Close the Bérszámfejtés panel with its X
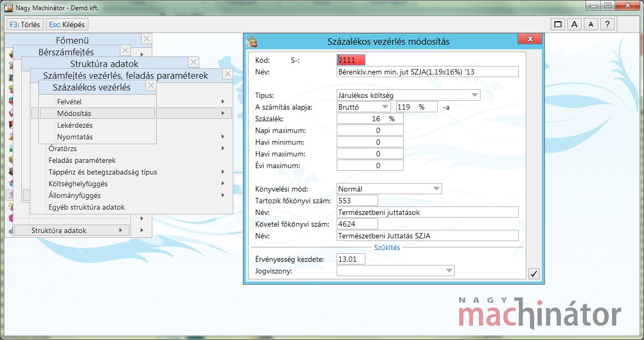Screen dimensions: 644x340 click(125, 51)
